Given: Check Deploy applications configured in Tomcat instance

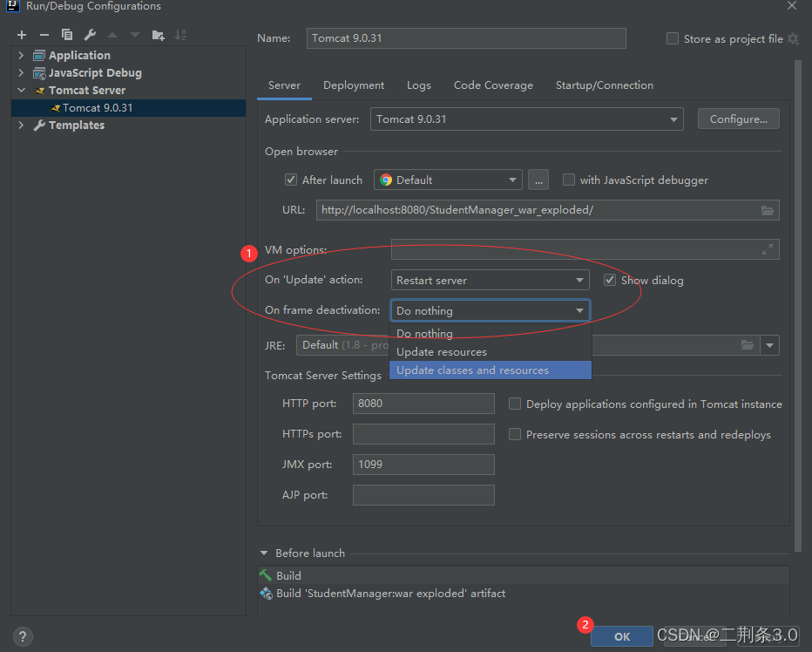Looking at the screenshot, I should click(515, 404).
